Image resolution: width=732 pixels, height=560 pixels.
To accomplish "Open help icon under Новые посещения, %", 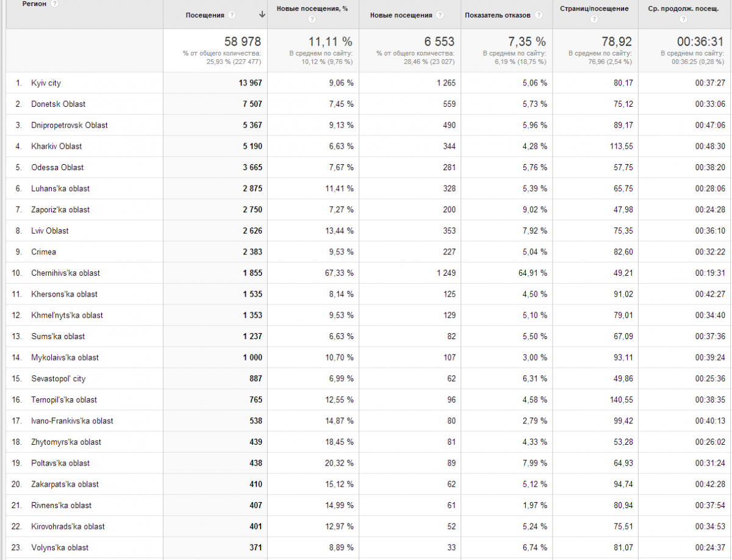I will point(312,20).
